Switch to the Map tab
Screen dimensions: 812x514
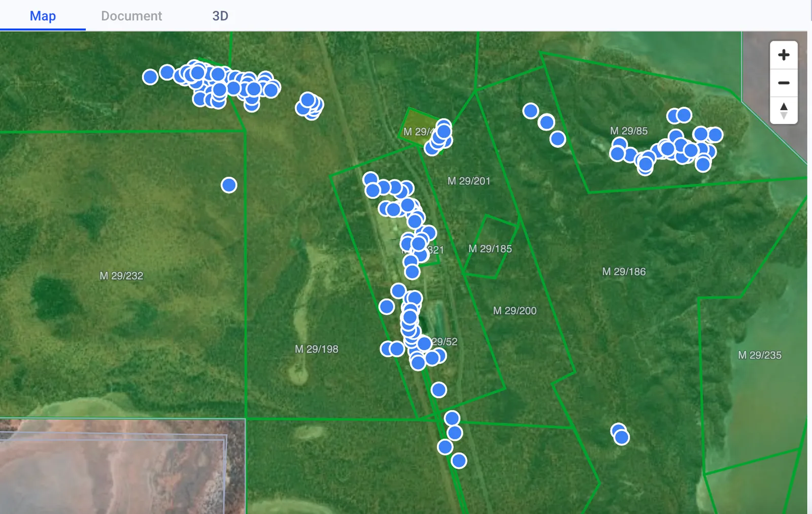43,16
